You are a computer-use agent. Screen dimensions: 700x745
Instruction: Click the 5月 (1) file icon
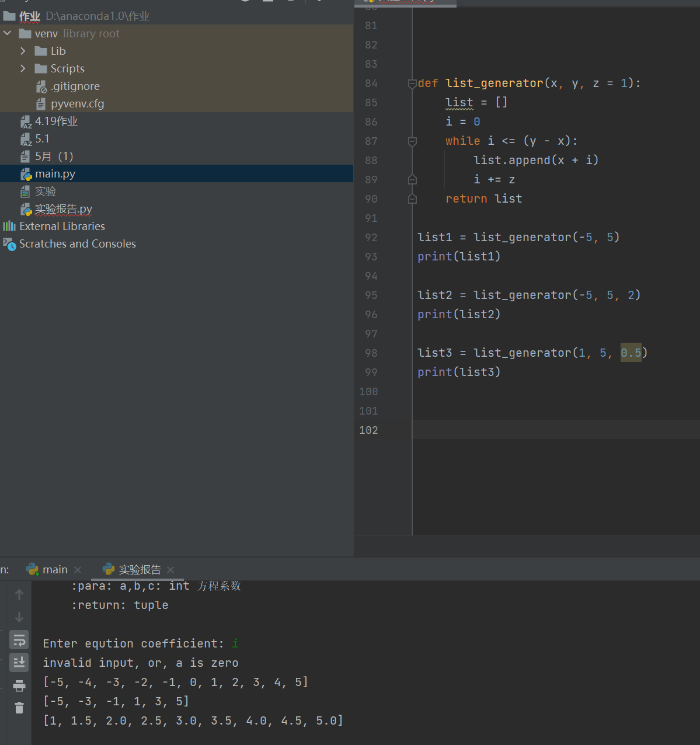point(25,156)
